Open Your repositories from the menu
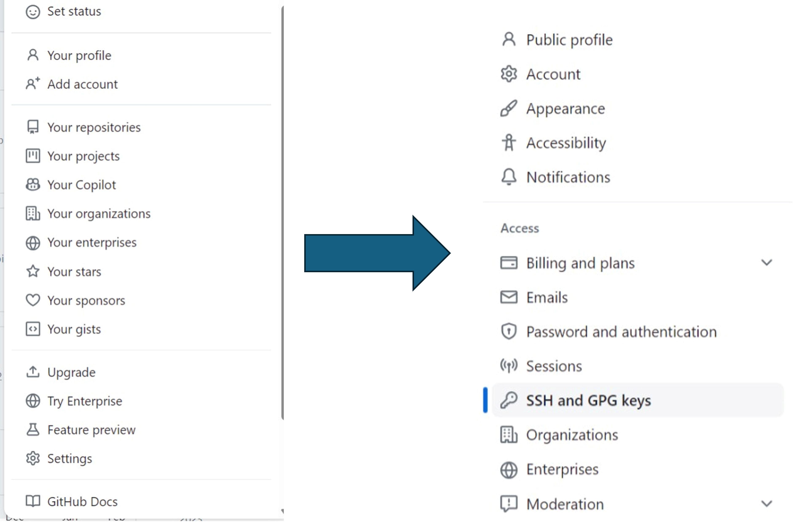Viewport: 812px width, 524px height. [x=94, y=127]
